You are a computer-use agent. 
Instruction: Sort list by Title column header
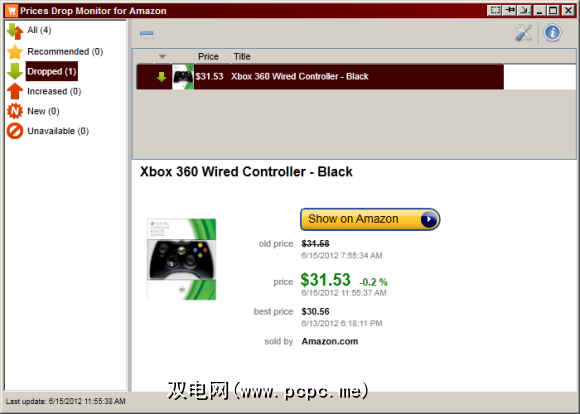[242, 57]
